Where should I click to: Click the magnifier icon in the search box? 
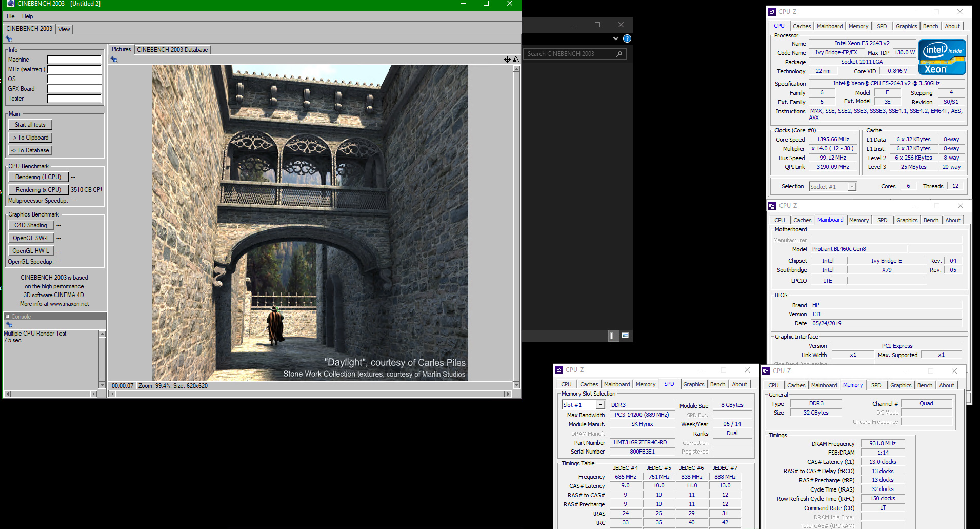tap(619, 54)
